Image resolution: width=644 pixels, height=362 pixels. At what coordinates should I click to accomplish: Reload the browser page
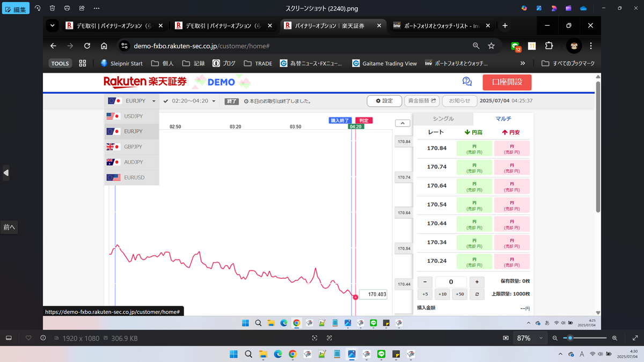click(87, 46)
